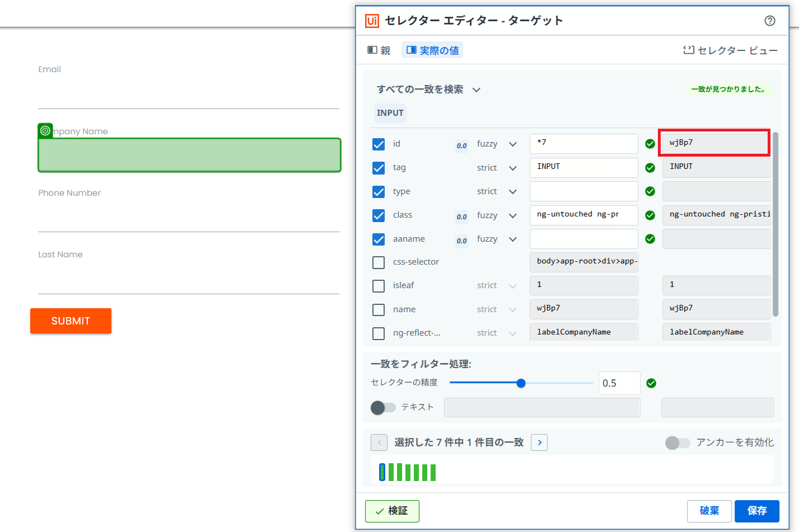Click the second green match bar
Image resolution: width=799 pixels, height=532 pixels.
coord(391,472)
